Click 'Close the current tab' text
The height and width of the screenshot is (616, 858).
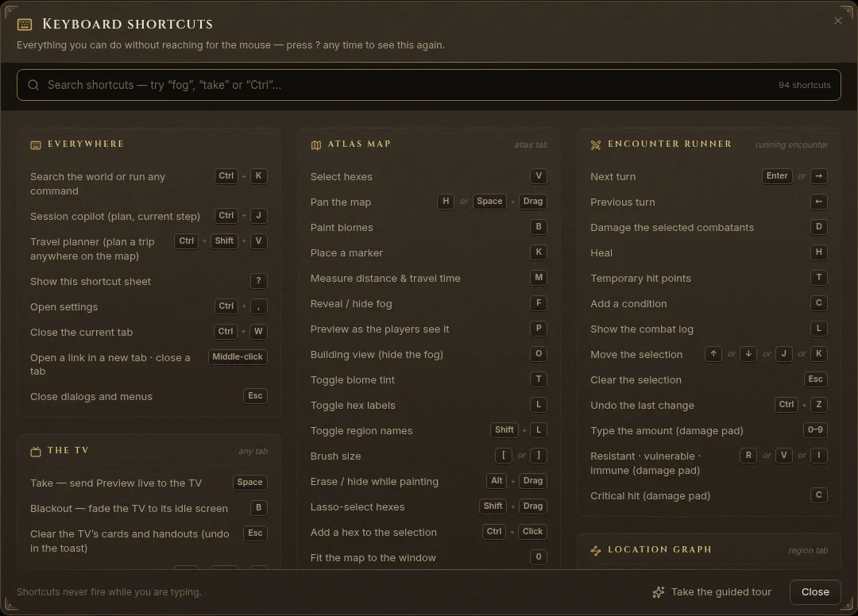82,333
